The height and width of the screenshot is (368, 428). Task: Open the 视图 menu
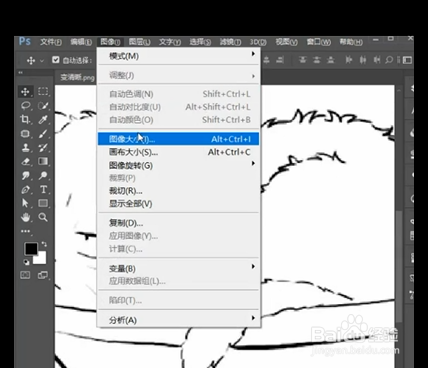point(286,42)
